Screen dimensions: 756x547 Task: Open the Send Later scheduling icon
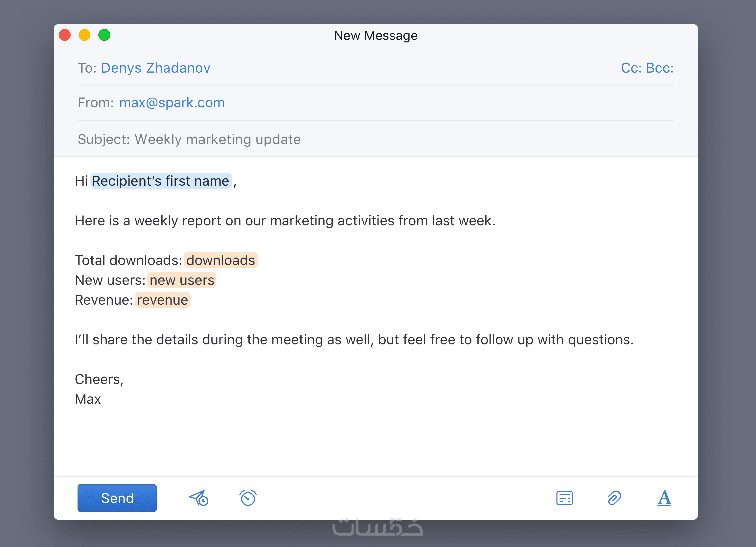(199, 498)
